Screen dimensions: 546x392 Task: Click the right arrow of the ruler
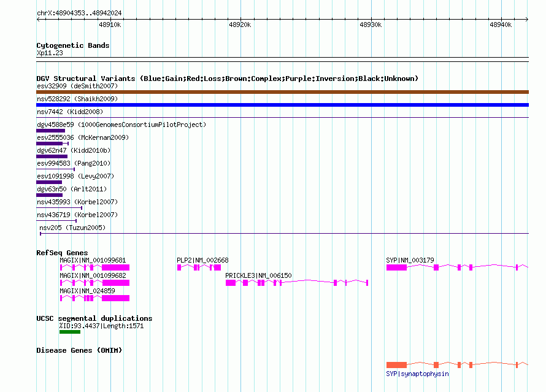click(527, 19)
